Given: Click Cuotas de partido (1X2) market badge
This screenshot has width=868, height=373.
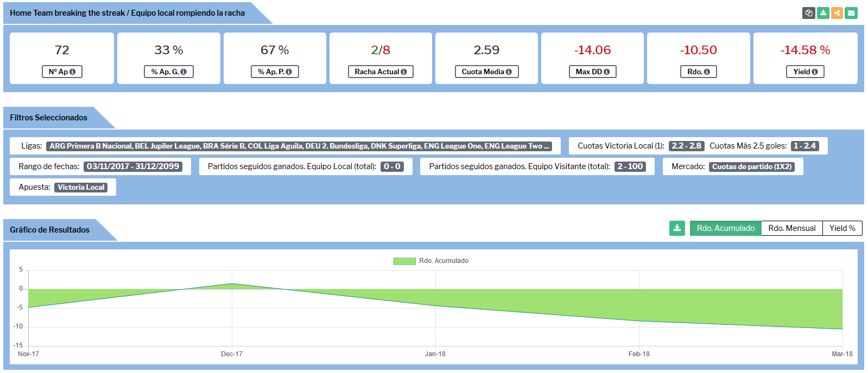Looking at the screenshot, I should (x=751, y=166).
